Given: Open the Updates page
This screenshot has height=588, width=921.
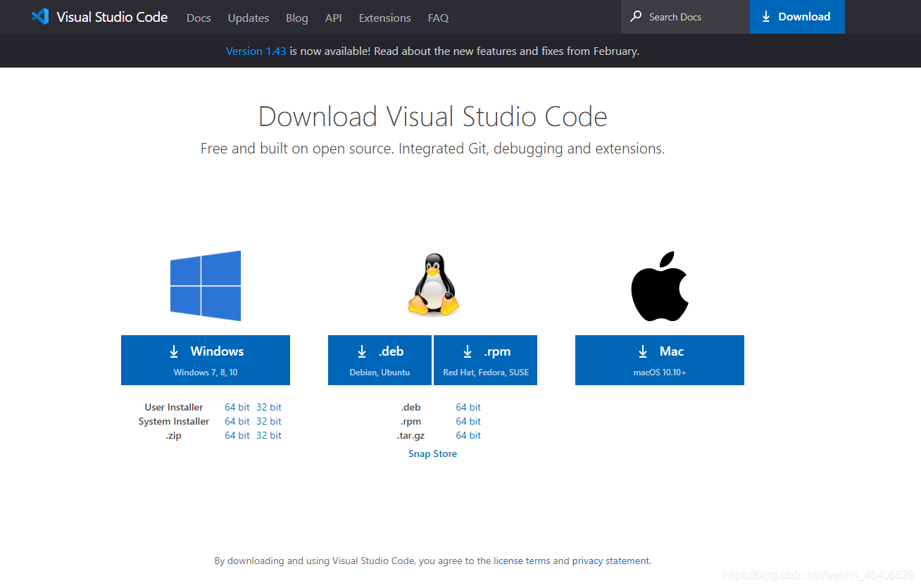Looking at the screenshot, I should (x=249, y=18).
